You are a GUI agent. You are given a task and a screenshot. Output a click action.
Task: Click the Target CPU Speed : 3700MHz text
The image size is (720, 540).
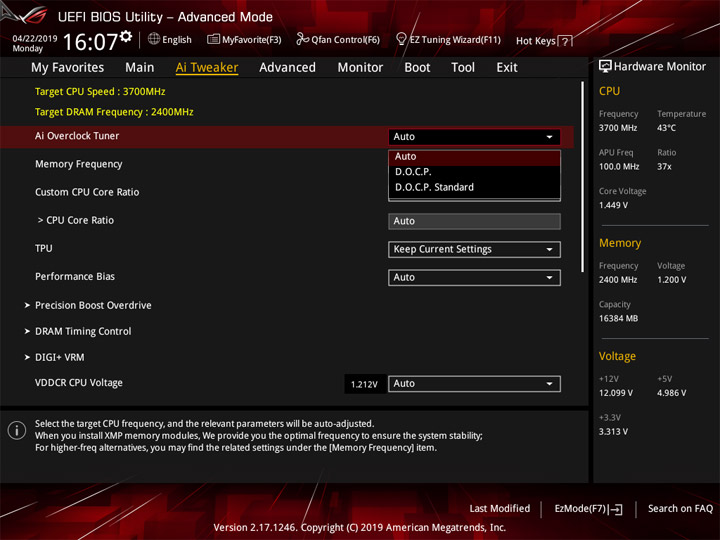[x=100, y=92]
